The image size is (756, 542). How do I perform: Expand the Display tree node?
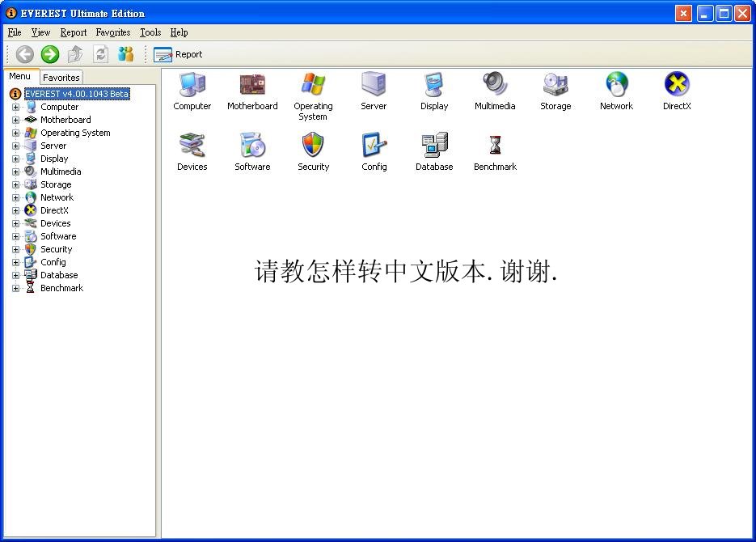click(x=15, y=159)
